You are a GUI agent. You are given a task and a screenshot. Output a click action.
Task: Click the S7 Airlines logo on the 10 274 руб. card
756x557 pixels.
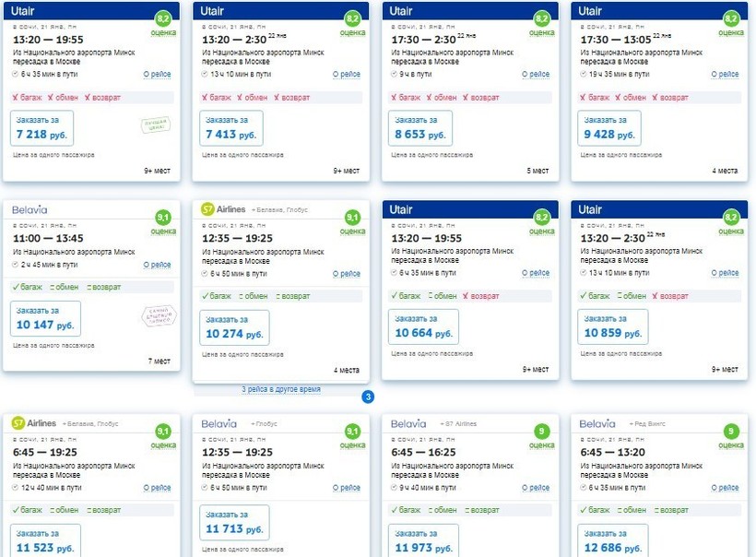(x=223, y=209)
